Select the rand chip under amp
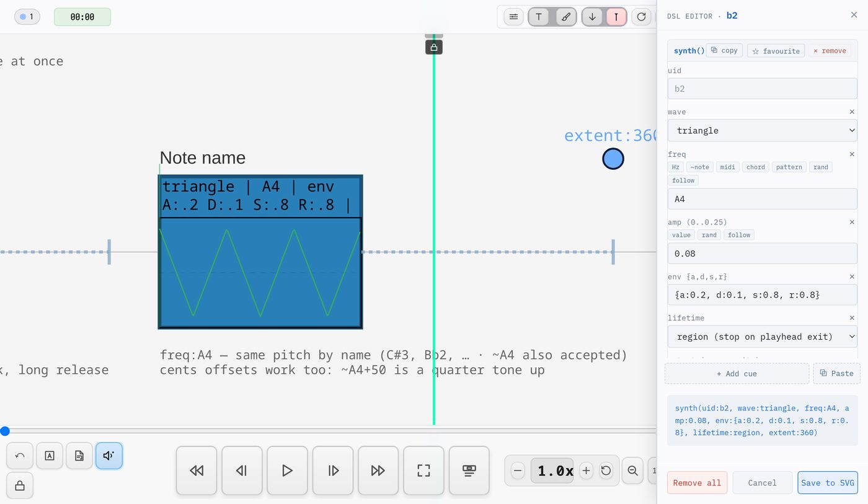 [709, 235]
